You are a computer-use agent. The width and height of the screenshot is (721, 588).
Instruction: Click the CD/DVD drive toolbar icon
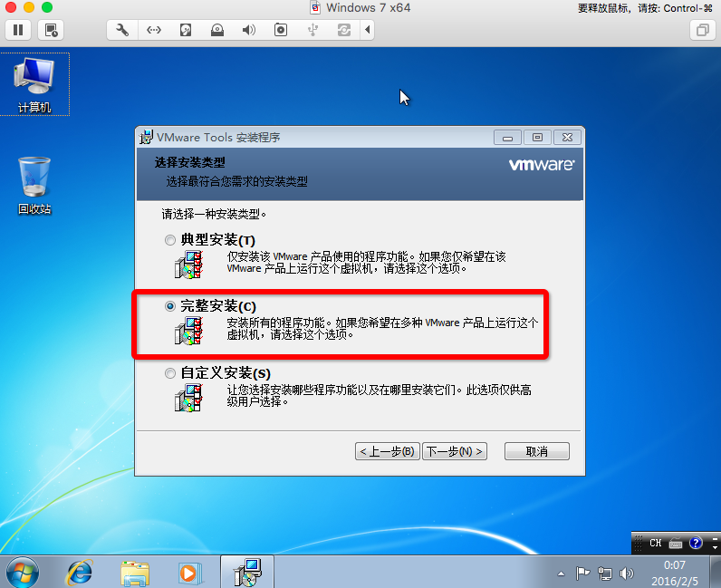(217, 30)
